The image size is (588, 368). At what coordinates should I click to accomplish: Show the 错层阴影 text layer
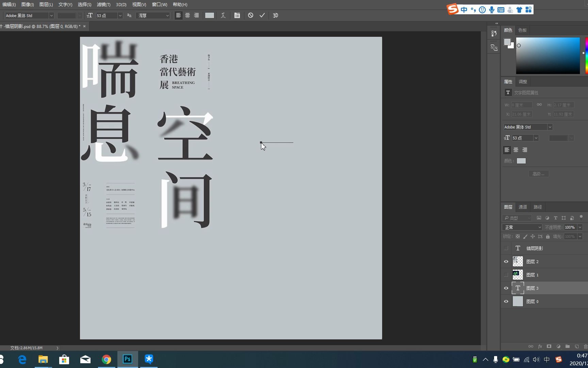pyautogui.click(x=506, y=248)
